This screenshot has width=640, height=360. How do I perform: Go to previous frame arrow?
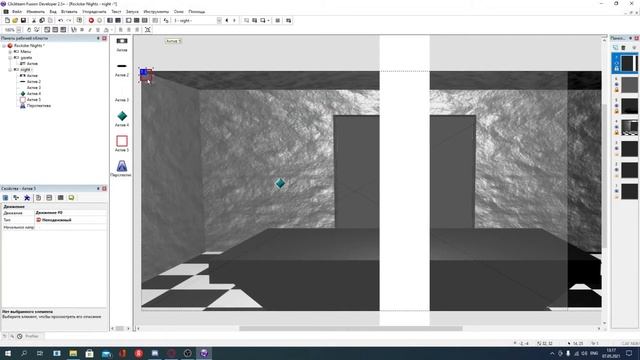(227, 20)
